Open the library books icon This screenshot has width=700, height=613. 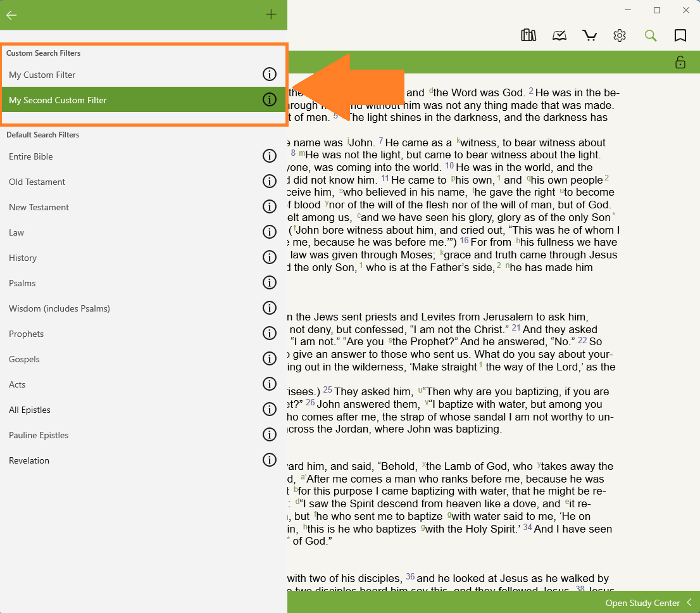pos(528,35)
